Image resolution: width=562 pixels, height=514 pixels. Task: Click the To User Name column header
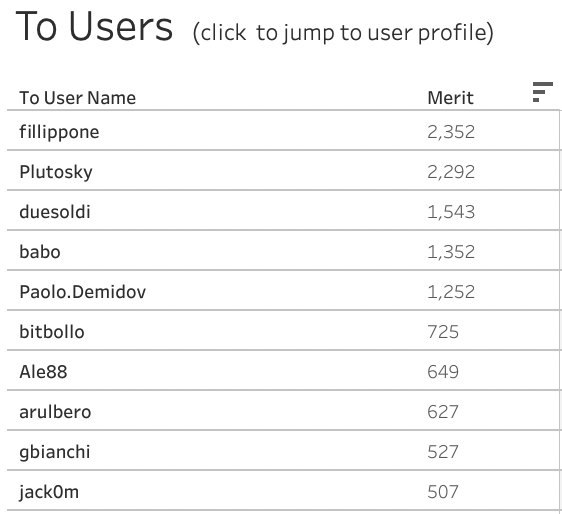(78, 97)
